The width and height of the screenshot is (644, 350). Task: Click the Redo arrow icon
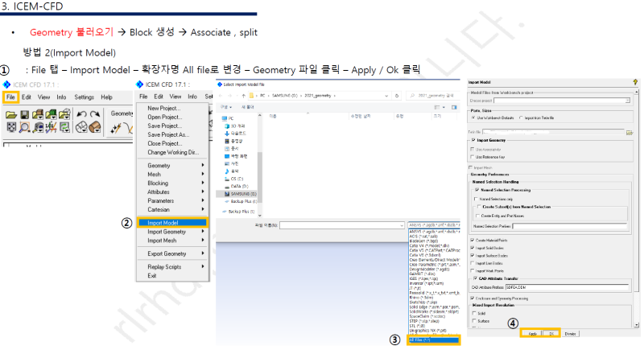[x=95, y=114]
